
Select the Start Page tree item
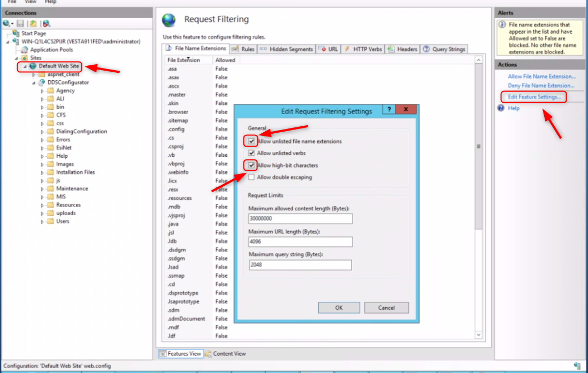tap(33, 33)
